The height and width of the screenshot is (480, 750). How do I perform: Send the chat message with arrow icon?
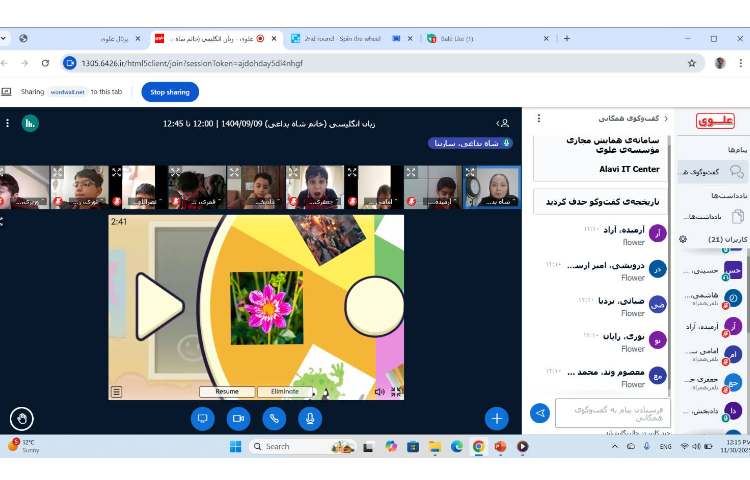click(540, 412)
